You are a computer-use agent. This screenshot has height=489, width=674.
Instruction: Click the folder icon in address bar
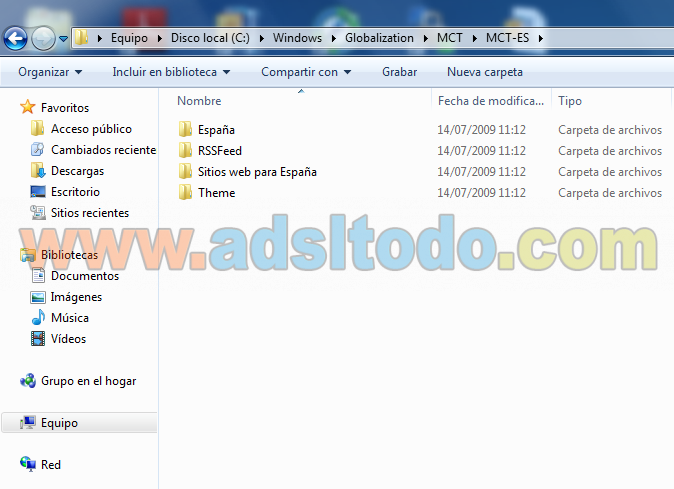[81, 38]
